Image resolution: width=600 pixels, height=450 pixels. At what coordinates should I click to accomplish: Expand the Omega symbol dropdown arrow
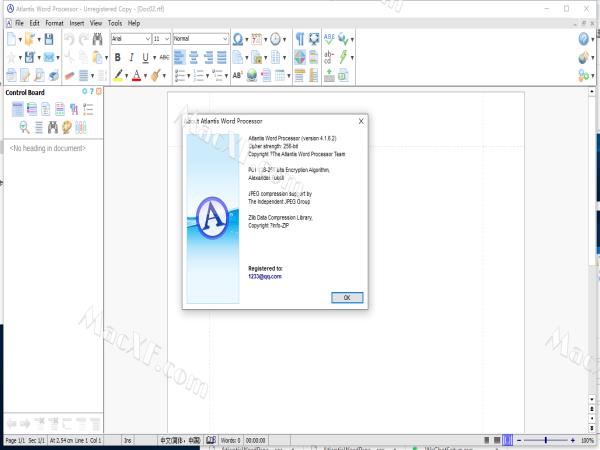[246, 39]
